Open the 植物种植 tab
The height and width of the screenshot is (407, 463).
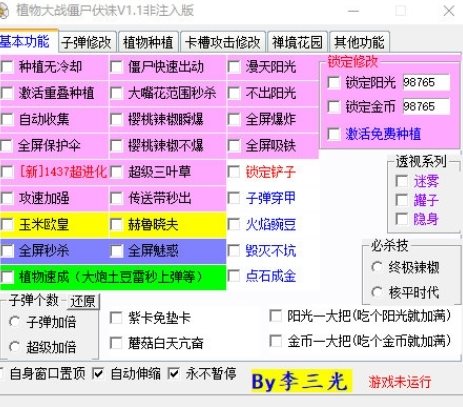(x=148, y=42)
